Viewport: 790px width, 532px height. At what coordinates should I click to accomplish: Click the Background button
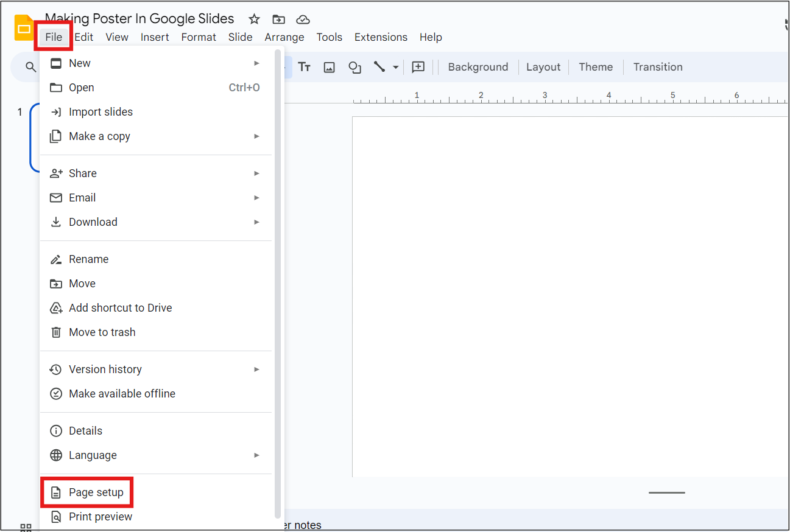[x=478, y=67]
